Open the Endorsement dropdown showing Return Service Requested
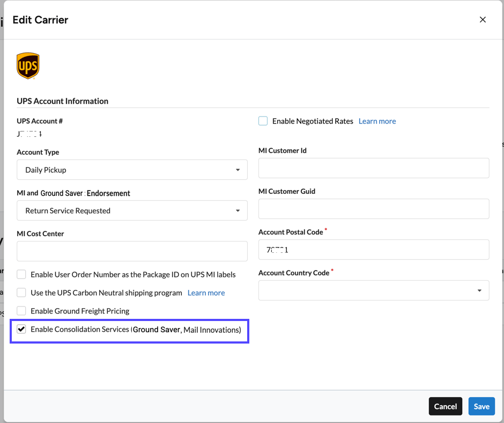Screen dimensions: 504x423 coord(132,210)
